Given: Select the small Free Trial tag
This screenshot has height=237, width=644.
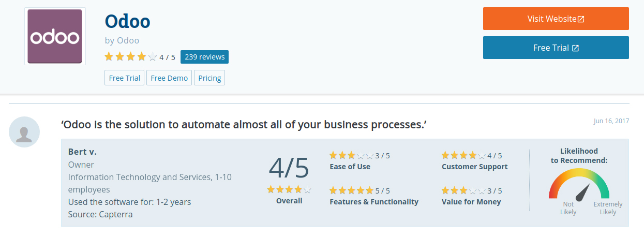Looking at the screenshot, I should click(125, 78).
